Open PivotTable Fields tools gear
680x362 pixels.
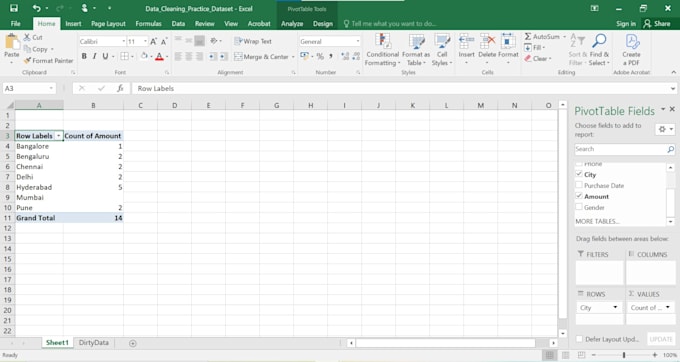pyautogui.click(x=666, y=129)
